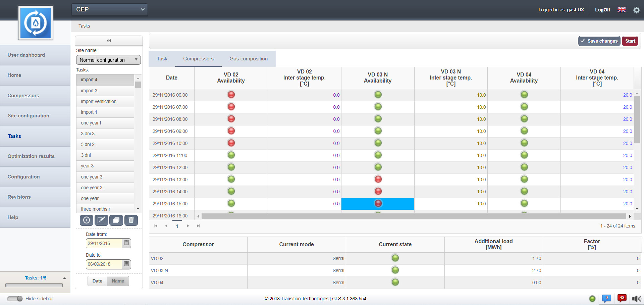The image size is (644, 305).
Task: Click the add new task icon
Action: 87,220
